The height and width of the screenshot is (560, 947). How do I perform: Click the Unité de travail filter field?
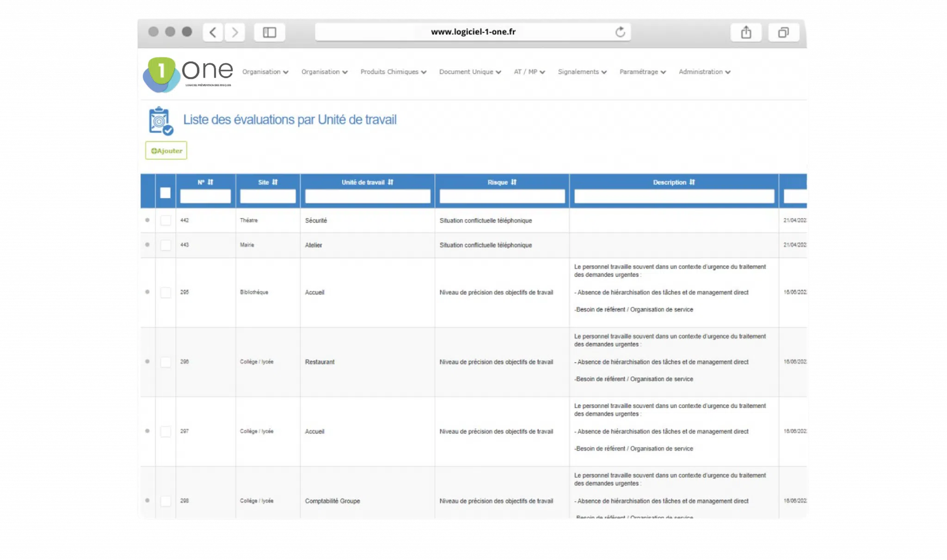coord(367,196)
